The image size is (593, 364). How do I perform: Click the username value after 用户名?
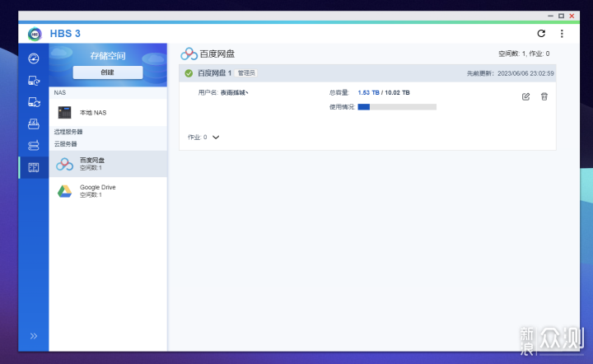tap(234, 92)
